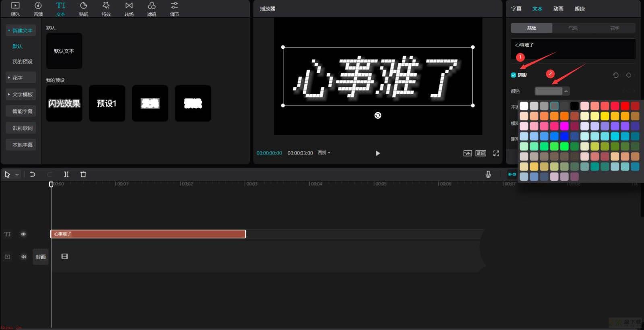Add a keyframe for the shadow
This screenshot has width=644, height=330.
pyautogui.click(x=629, y=75)
